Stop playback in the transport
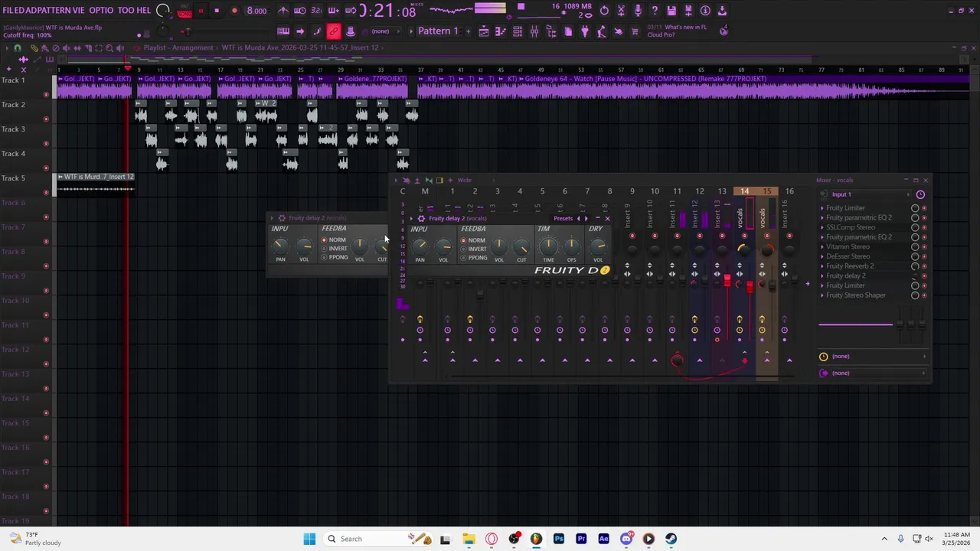The height and width of the screenshot is (551, 980). 217,11
